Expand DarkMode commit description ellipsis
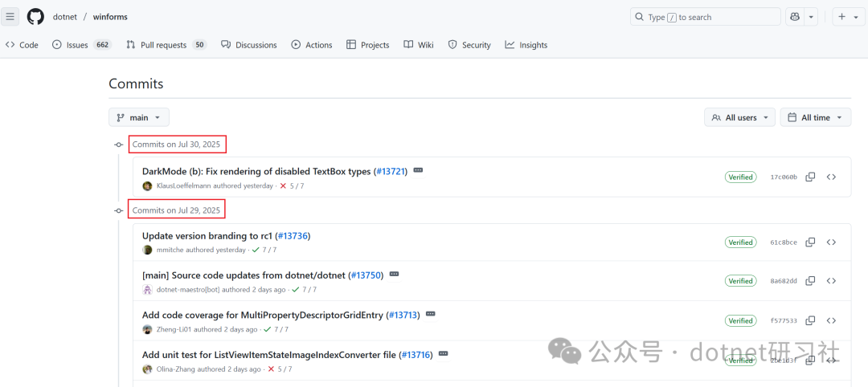Screen dimensions: 868x387 coord(418,171)
